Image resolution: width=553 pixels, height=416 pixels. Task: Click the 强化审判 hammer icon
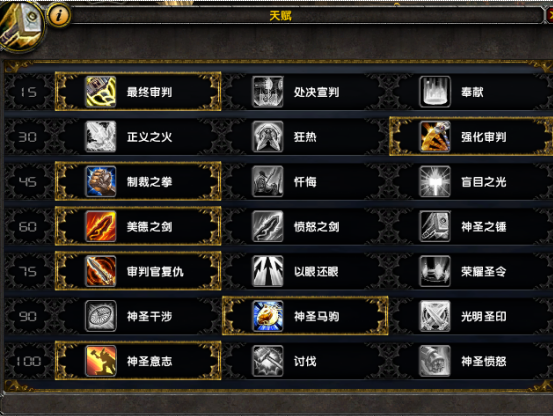point(435,136)
